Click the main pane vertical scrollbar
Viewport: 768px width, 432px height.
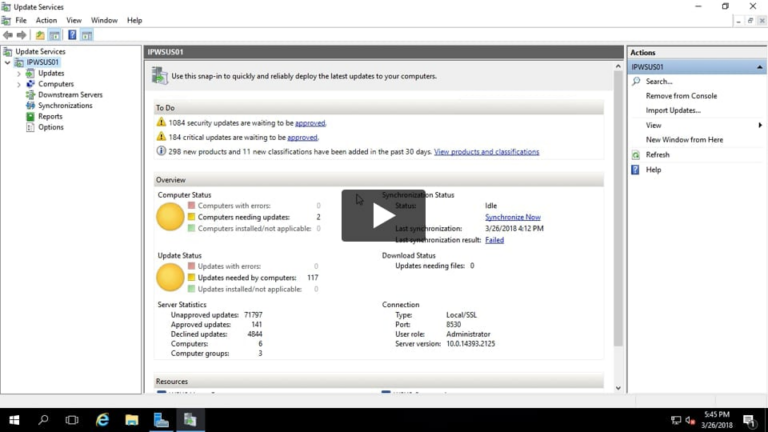coord(617,220)
